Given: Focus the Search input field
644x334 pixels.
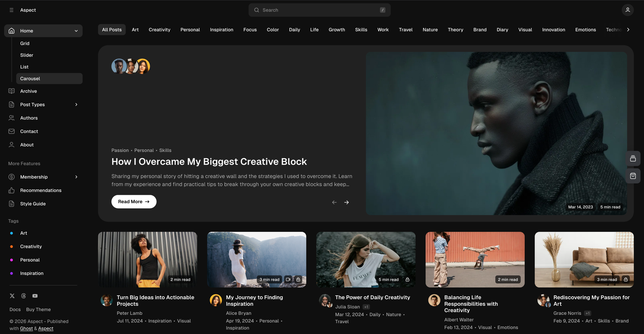Looking at the screenshot, I should click(x=320, y=10).
